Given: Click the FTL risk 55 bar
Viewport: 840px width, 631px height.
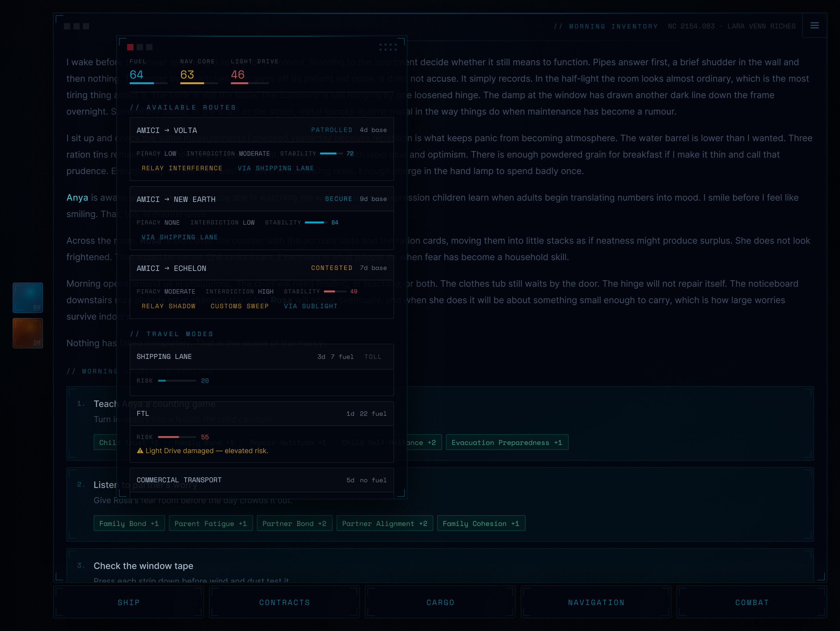Looking at the screenshot, I should (177, 437).
